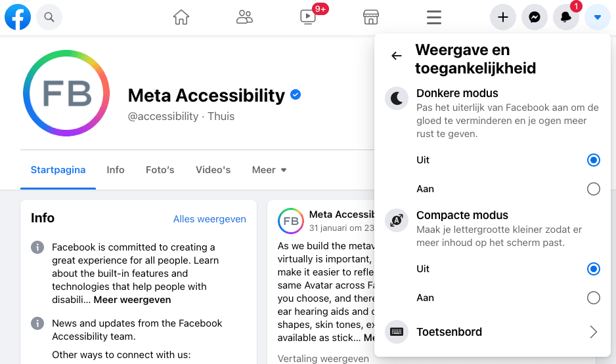Go to the Home feed icon

point(181,17)
